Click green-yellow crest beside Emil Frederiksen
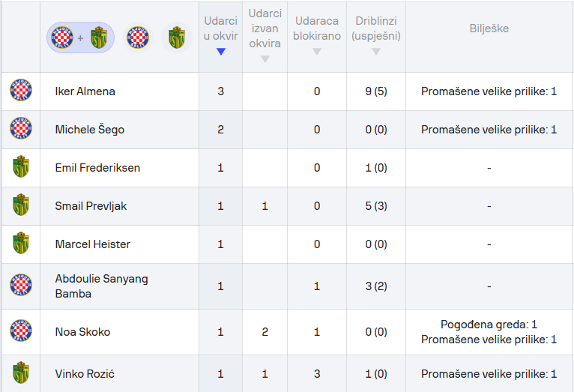This screenshot has width=574, height=392. [x=21, y=168]
